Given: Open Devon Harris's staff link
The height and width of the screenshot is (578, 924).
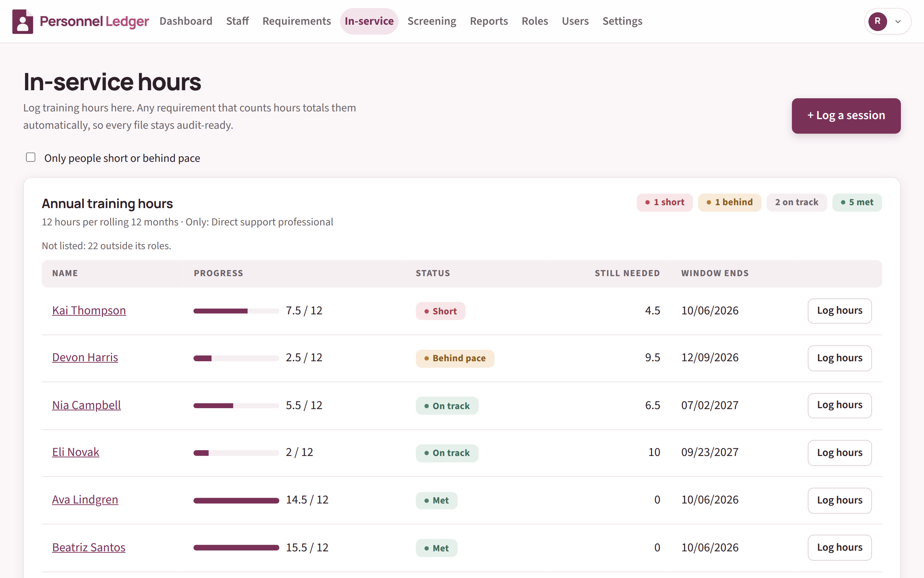Looking at the screenshot, I should (85, 357).
